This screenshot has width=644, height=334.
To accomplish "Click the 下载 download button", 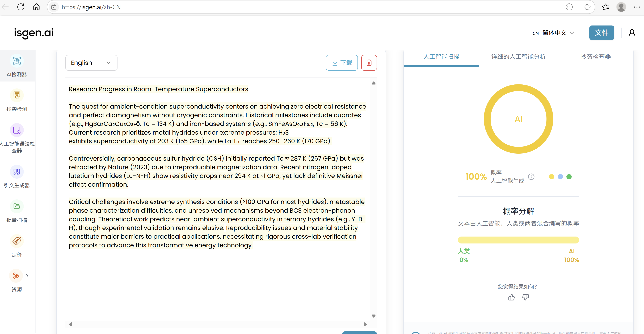I will tap(342, 63).
